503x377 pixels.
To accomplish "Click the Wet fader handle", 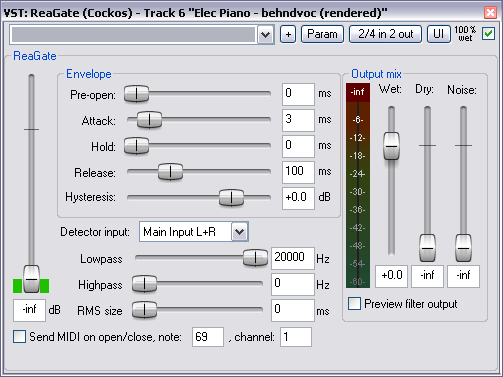I will (x=391, y=146).
